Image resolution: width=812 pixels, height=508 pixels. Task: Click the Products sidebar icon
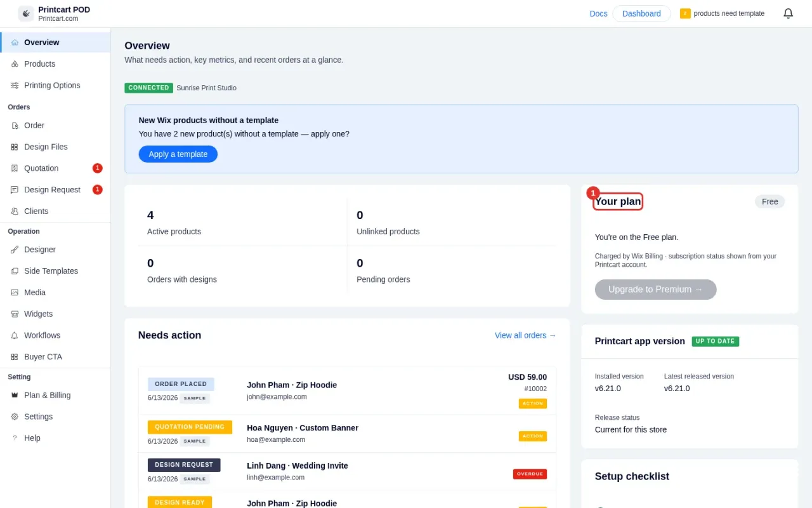[x=15, y=64]
